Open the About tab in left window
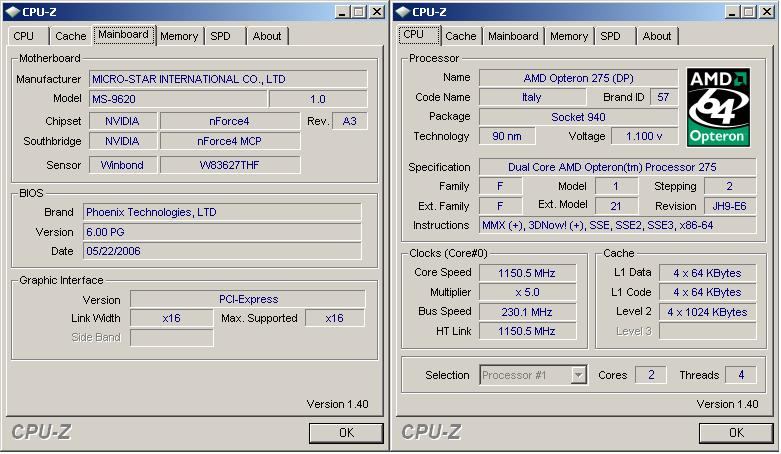Screen dimensions: 781x454 (x=267, y=36)
